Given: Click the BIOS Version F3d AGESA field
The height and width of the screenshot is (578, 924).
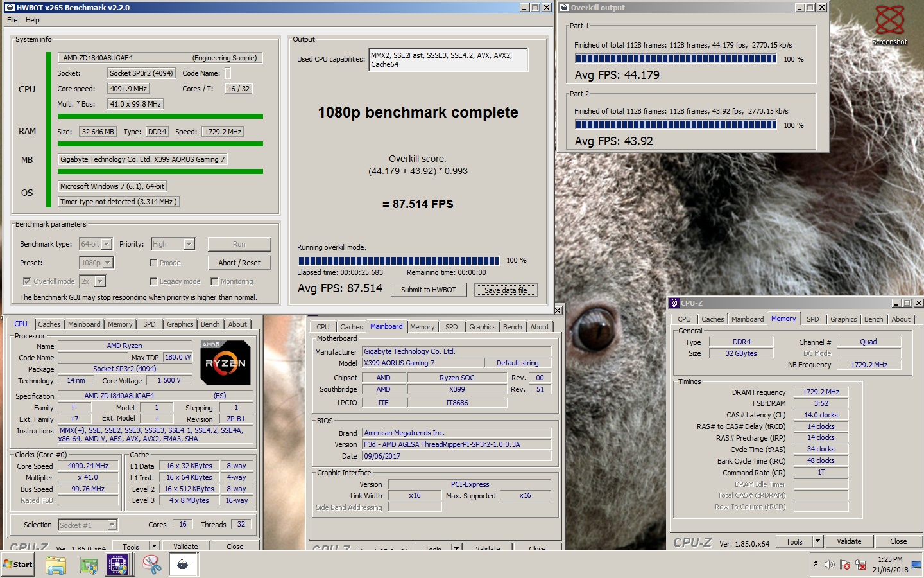Looking at the screenshot, I should pos(457,444).
